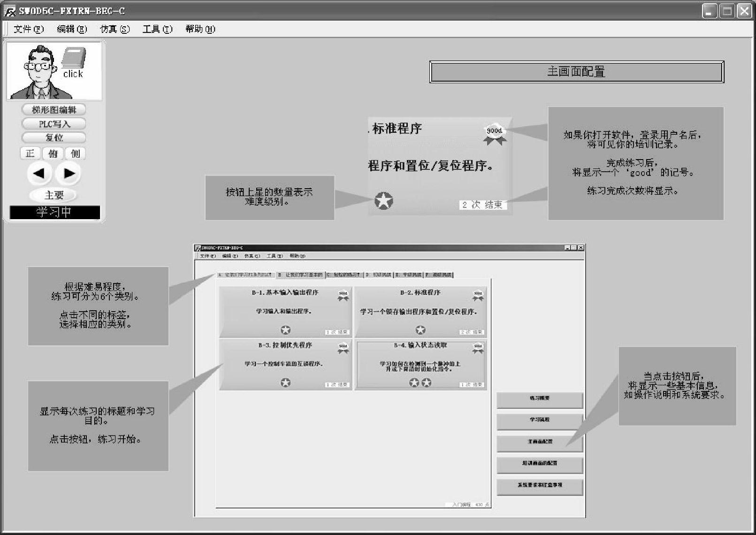Viewport: 756px width, 535px height.
Task: Click the note 点击按钮，练习开始
Action: [x=98, y=426]
